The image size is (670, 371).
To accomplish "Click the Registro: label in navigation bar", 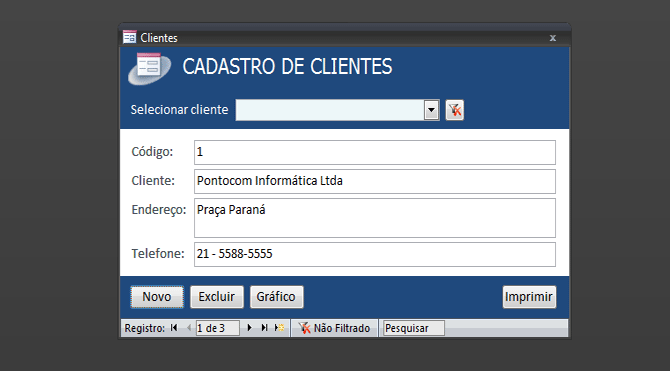I will 144,328.
